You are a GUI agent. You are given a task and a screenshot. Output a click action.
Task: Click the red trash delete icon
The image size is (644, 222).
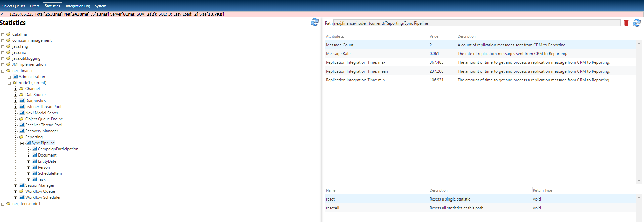[626, 23]
